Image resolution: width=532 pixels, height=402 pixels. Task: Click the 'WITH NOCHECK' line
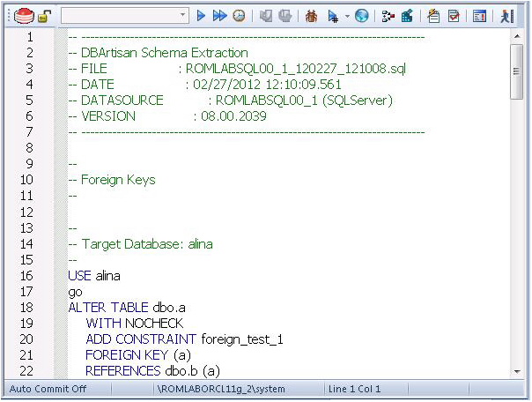click(x=135, y=324)
